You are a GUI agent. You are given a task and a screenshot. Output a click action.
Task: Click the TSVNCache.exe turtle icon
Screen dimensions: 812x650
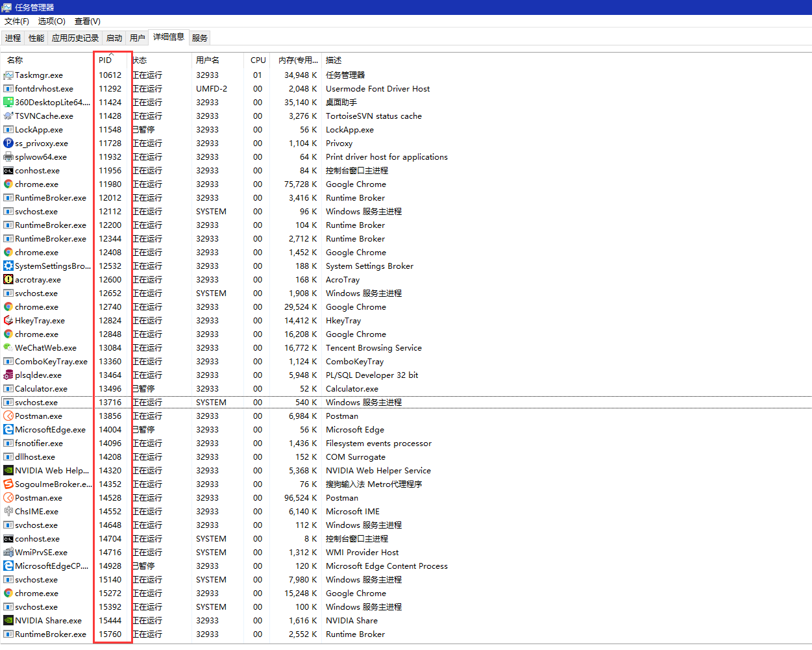pos(8,116)
